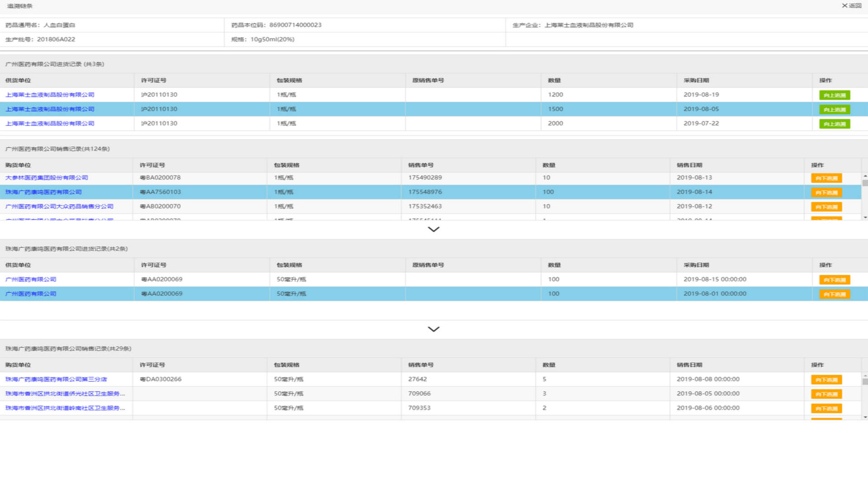Screen dimensions: 868x488
Task: Select manufacturer 上海莱士血液制品股份有限公司 header text
Action: [x=589, y=25]
